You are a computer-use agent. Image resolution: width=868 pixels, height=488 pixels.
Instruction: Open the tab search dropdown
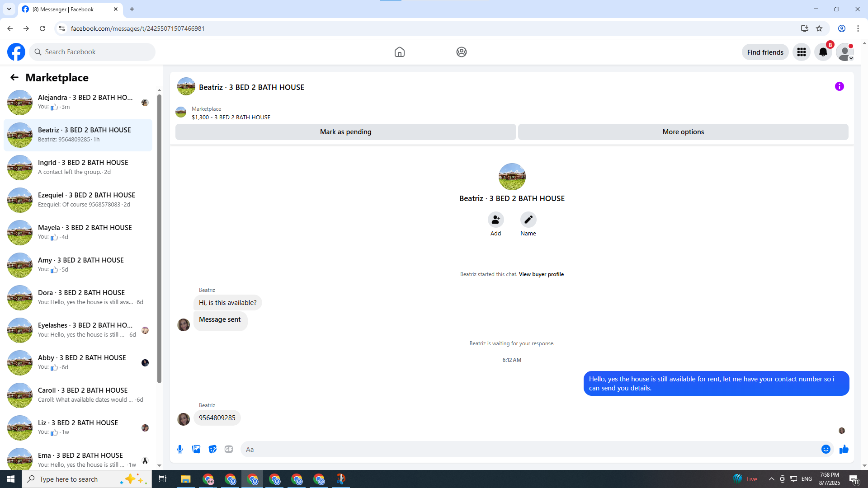click(x=9, y=9)
